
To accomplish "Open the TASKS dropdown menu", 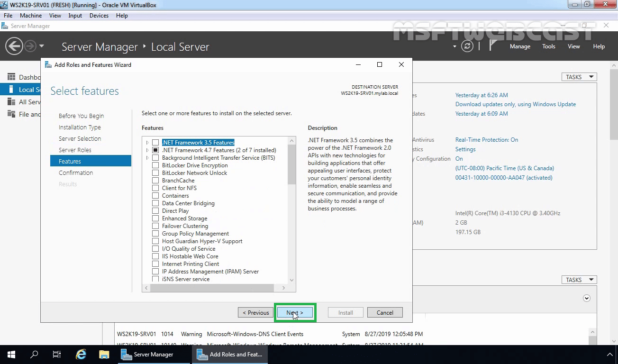I will 579,76.
